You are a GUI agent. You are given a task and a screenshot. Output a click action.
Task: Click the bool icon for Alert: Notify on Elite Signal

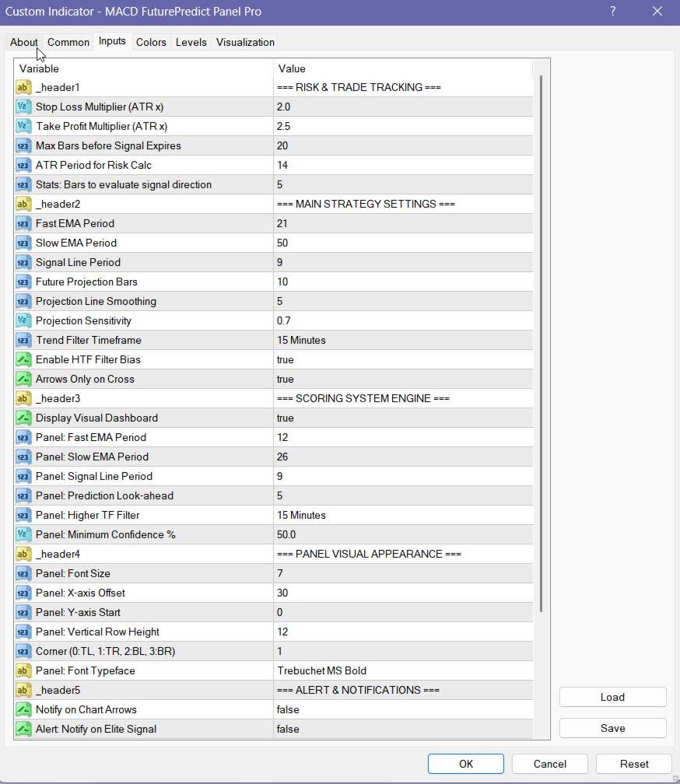tap(23, 729)
